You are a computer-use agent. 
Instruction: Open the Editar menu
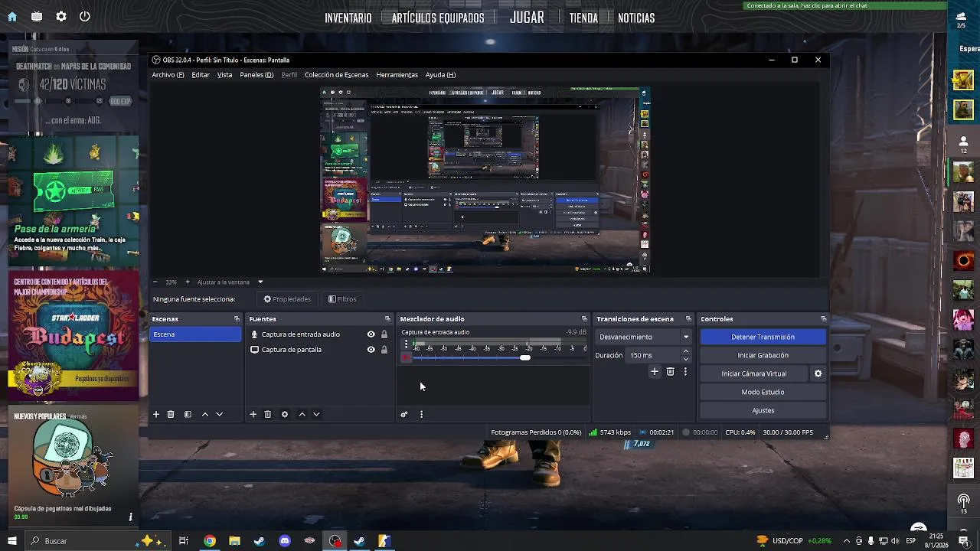click(x=201, y=75)
